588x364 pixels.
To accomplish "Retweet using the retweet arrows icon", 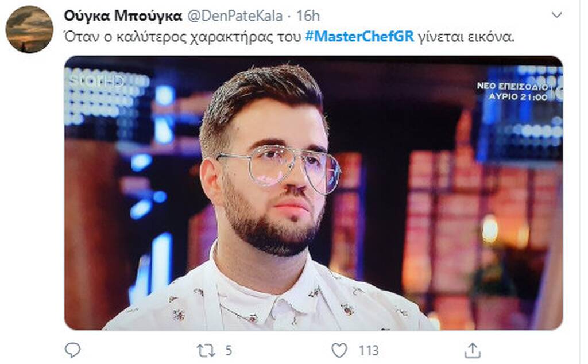I will click(x=206, y=350).
